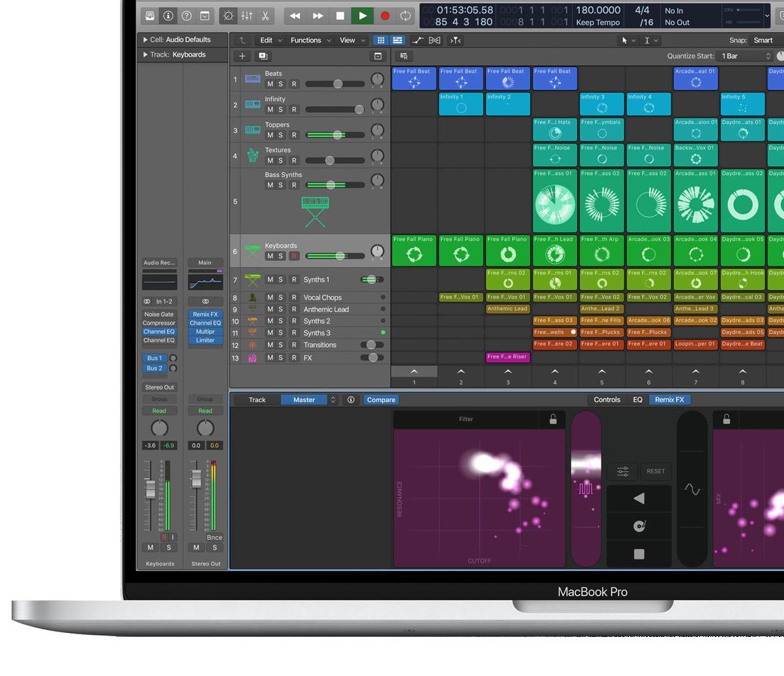Image resolution: width=784 pixels, height=676 pixels.
Task: Open the Edit menu dropdown
Action: click(x=270, y=40)
